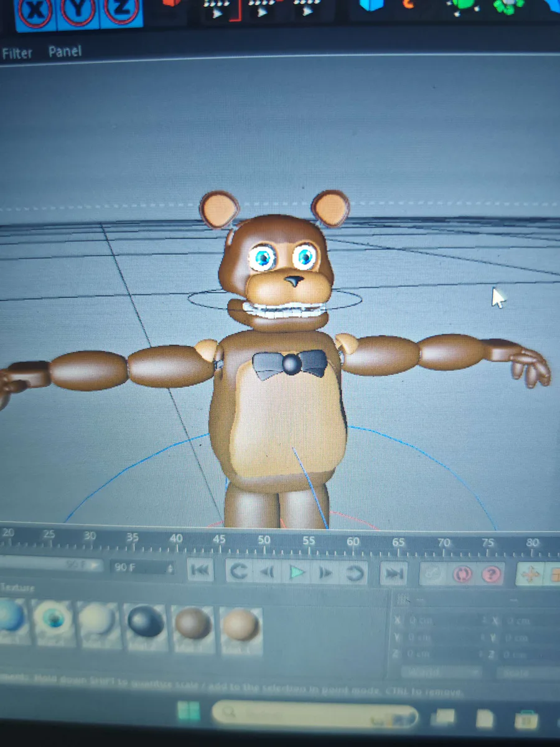560x747 pixels.
Task: Go to start of animation
Action: (200, 570)
